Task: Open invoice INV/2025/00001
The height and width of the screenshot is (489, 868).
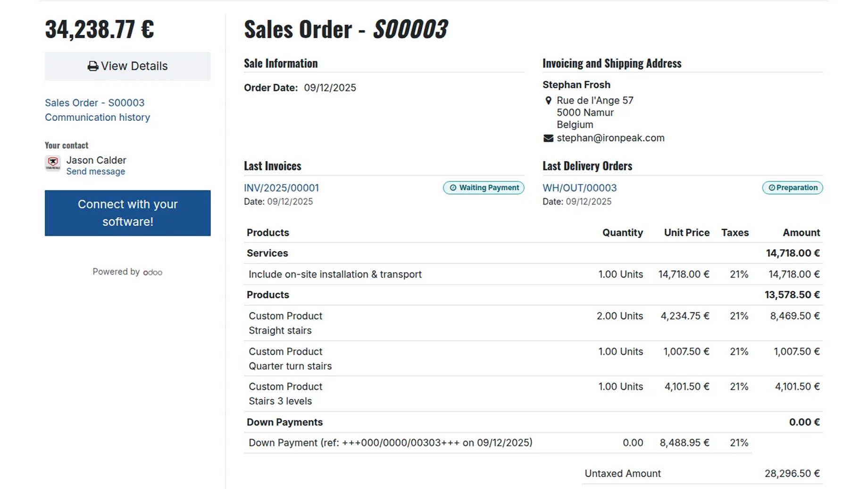Action: [281, 188]
